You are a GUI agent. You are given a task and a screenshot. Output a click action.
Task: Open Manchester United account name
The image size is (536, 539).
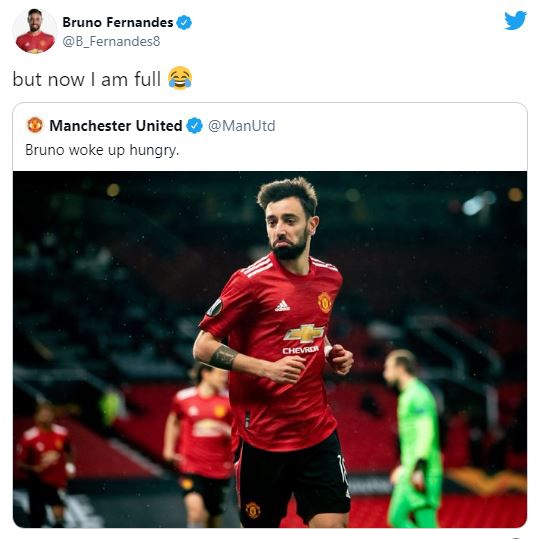click(x=116, y=125)
